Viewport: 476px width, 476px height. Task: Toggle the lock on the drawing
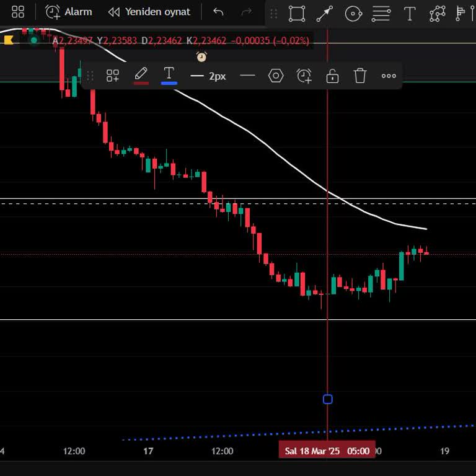[332, 76]
